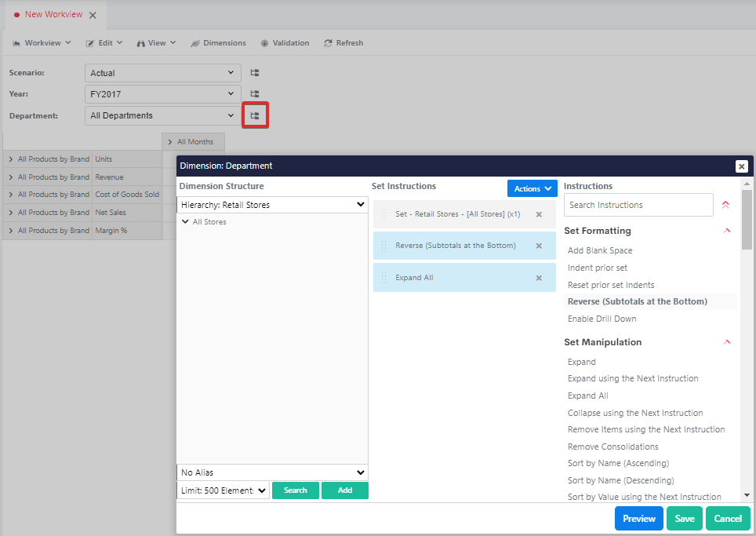Collapse the Set Manipulation section
Screen dimensions: 756x536
727,342
